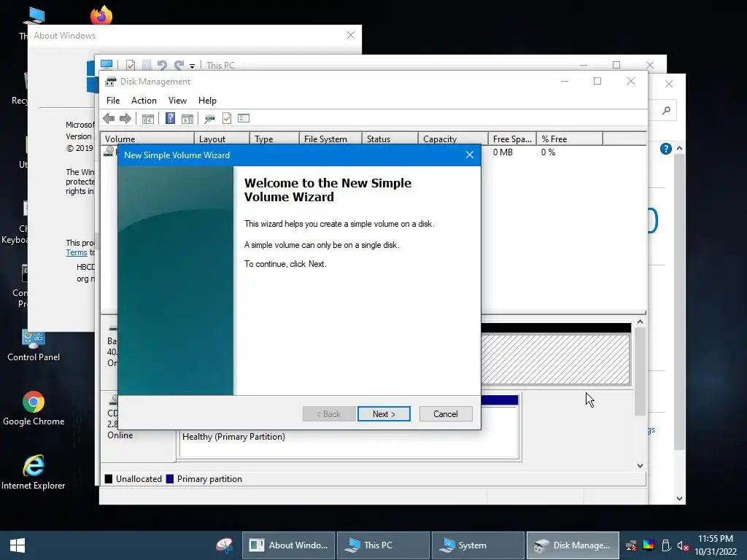Click the muted volume tray icon
This screenshot has height=560, width=747.
point(683,545)
